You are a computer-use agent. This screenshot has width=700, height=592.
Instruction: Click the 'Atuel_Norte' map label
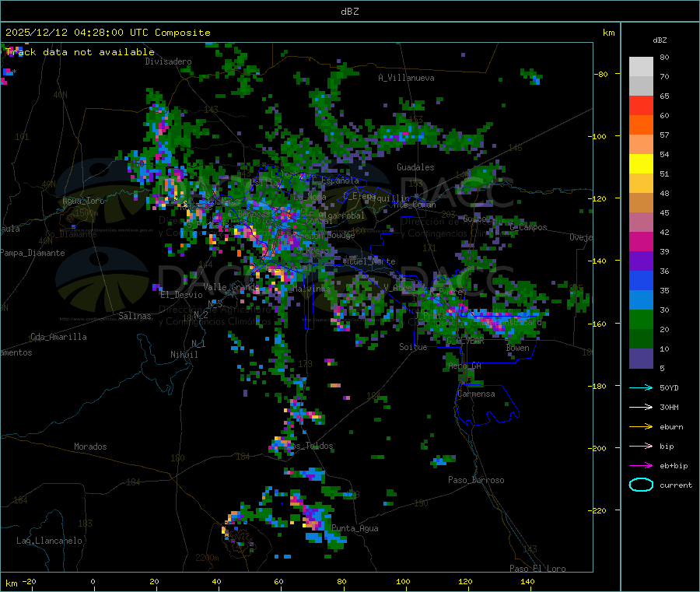click(369, 261)
